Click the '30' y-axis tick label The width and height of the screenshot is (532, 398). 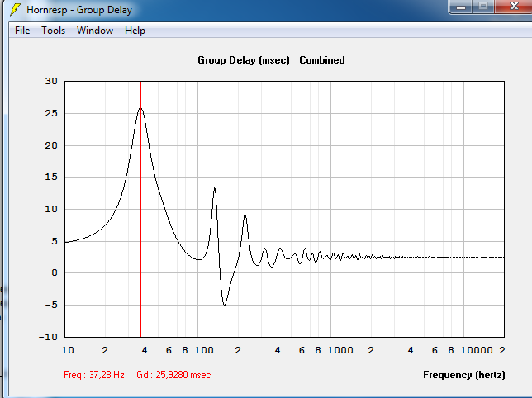point(51,82)
